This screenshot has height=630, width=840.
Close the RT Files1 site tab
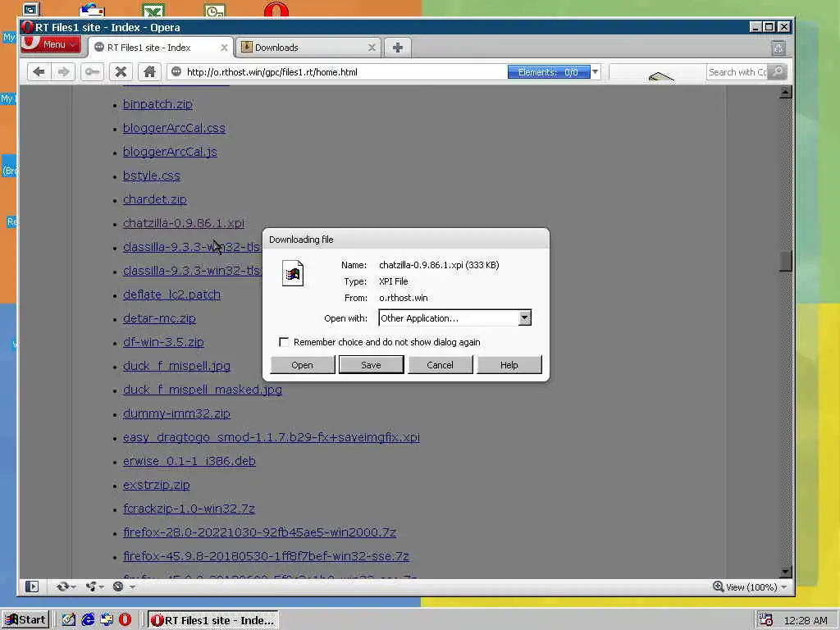point(224,48)
